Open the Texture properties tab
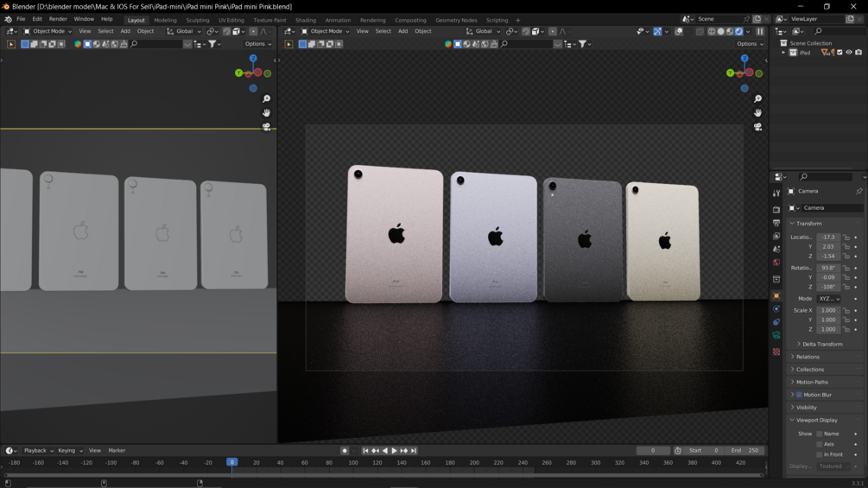This screenshot has height=488, width=868. click(776, 352)
